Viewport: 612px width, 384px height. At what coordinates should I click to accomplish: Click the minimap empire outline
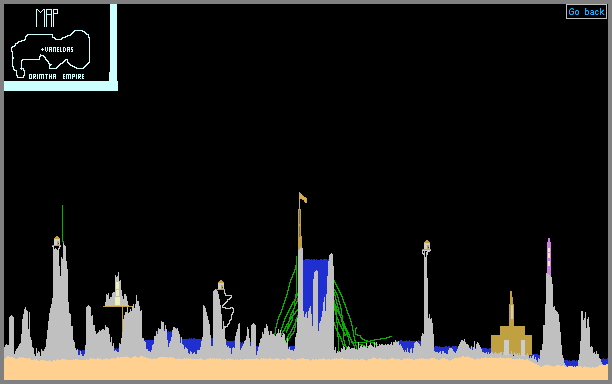(51, 54)
